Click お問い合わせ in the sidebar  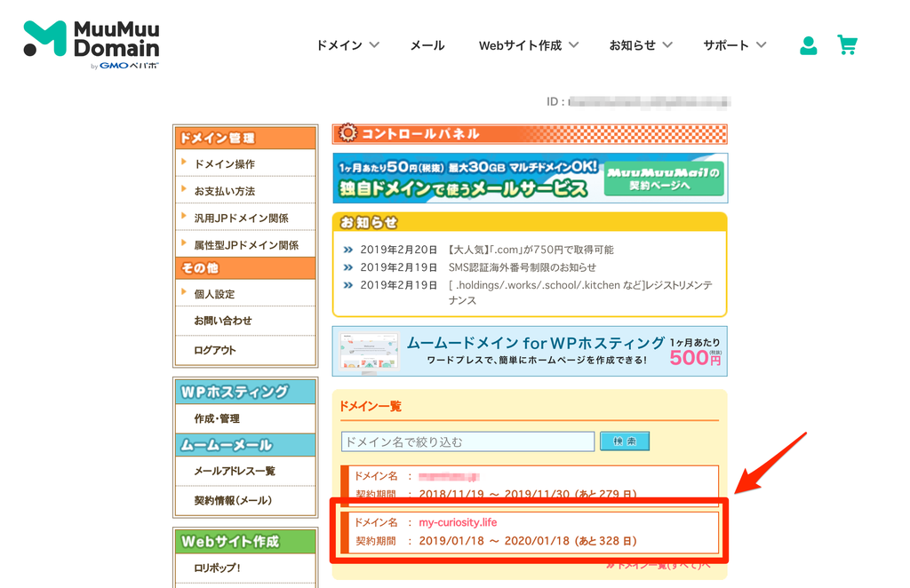(223, 321)
